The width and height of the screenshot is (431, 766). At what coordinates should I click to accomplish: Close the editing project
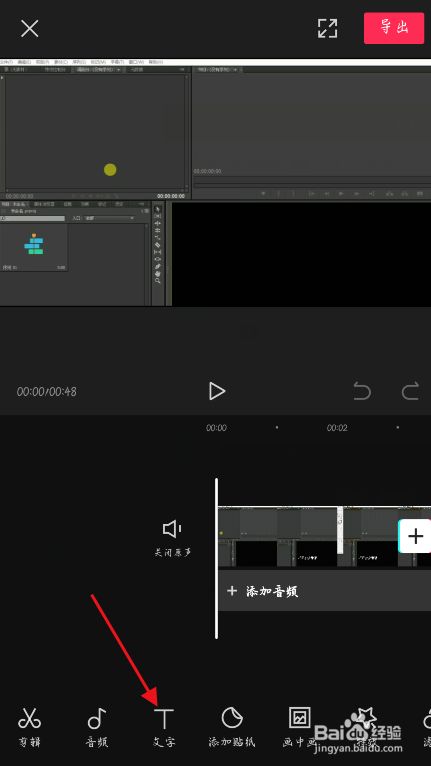coord(29,29)
